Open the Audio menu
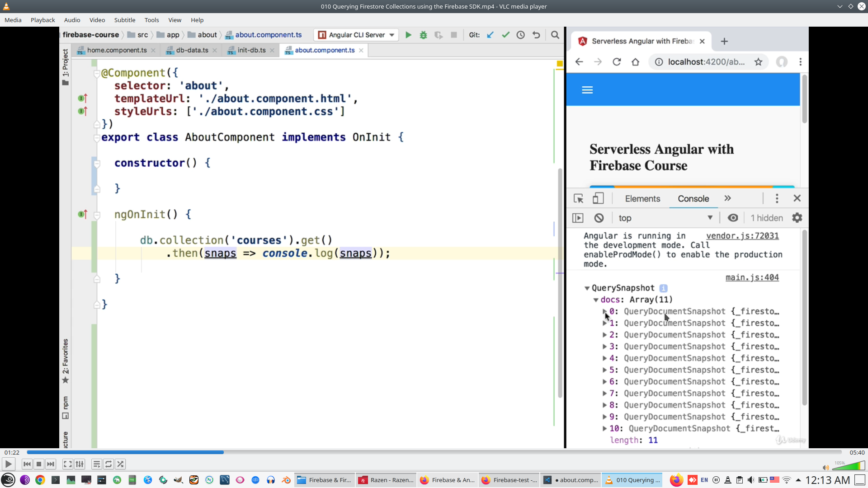Screen dimensions: 868x488 [x=72, y=20]
